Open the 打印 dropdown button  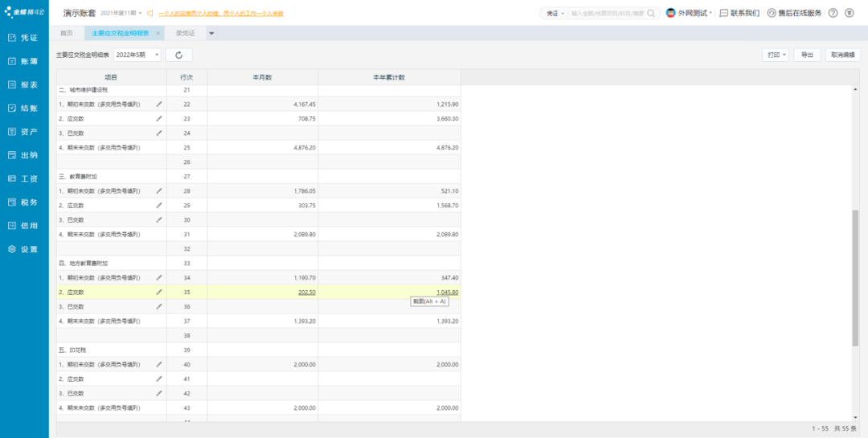pyautogui.click(x=776, y=55)
